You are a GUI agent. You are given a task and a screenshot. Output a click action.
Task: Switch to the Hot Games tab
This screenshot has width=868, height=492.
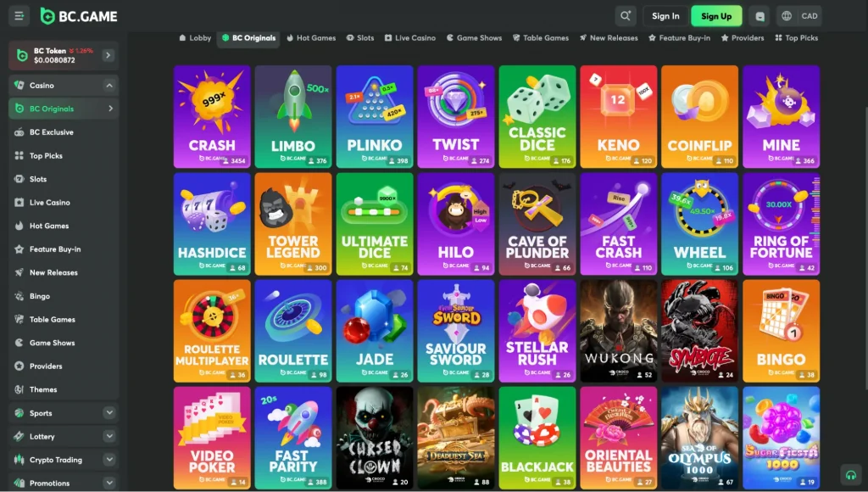pos(311,38)
